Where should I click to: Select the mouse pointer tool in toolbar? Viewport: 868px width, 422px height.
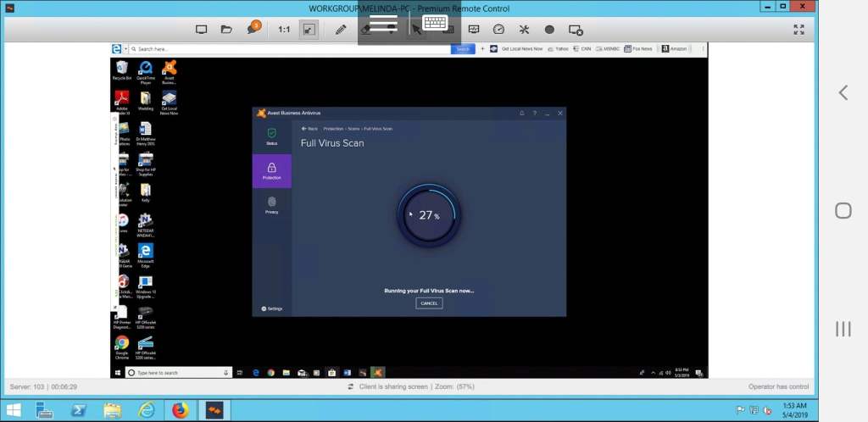(417, 30)
